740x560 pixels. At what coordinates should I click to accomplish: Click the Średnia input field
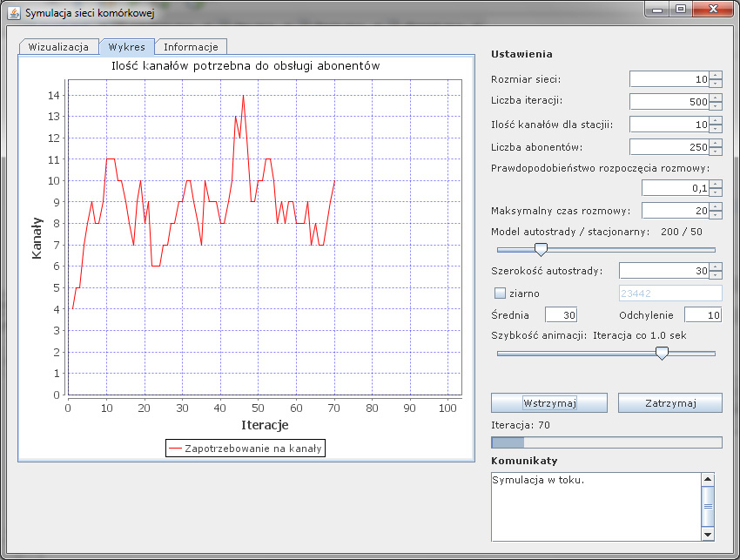pos(561,314)
